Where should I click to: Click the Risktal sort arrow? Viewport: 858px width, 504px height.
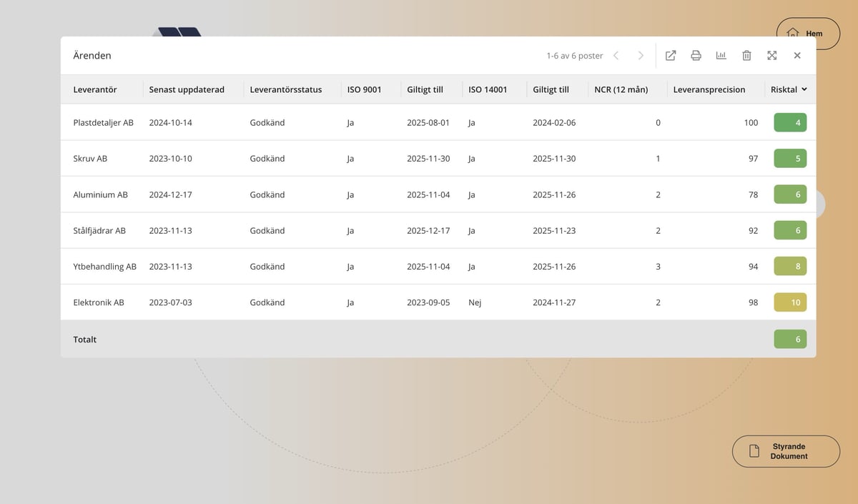804,90
